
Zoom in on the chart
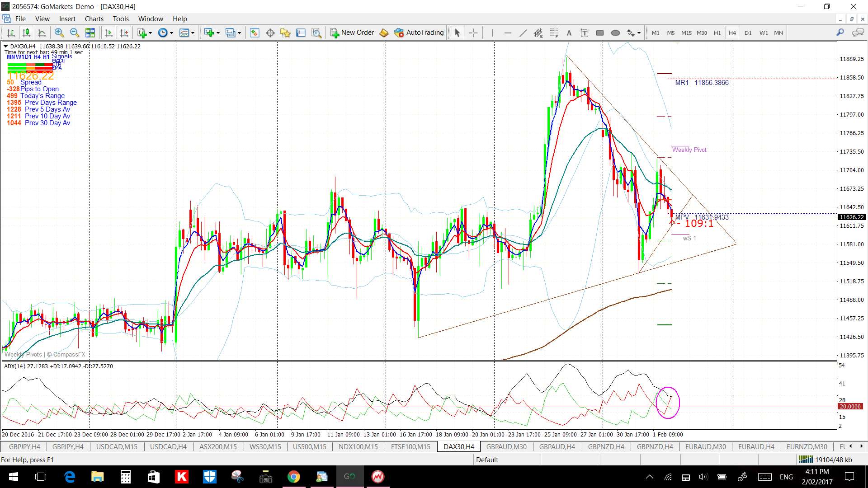click(x=59, y=33)
